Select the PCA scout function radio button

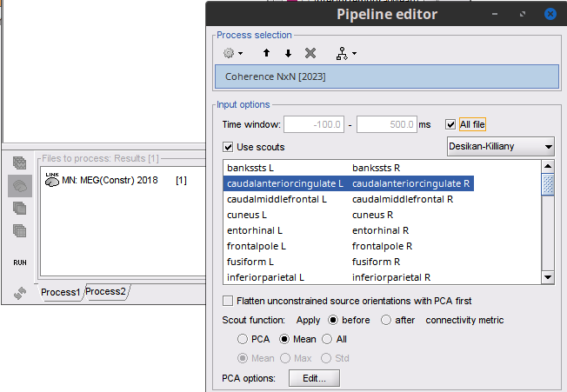(x=243, y=339)
